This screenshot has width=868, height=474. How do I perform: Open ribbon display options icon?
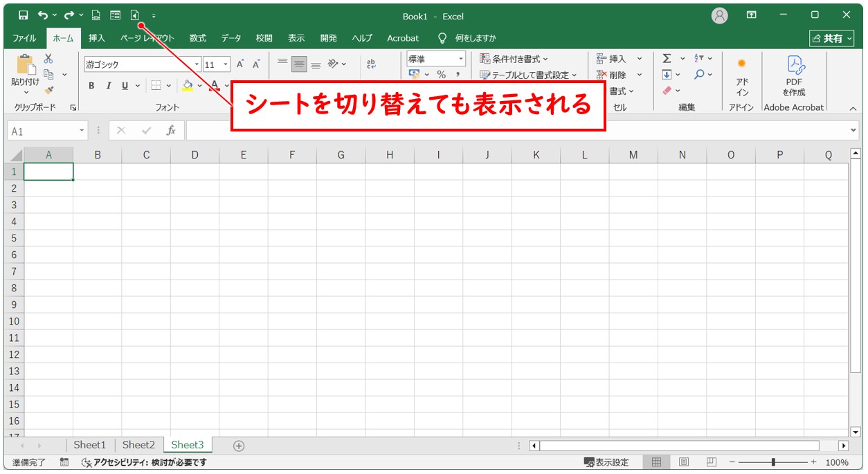pyautogui.click(x=751, y=15)
